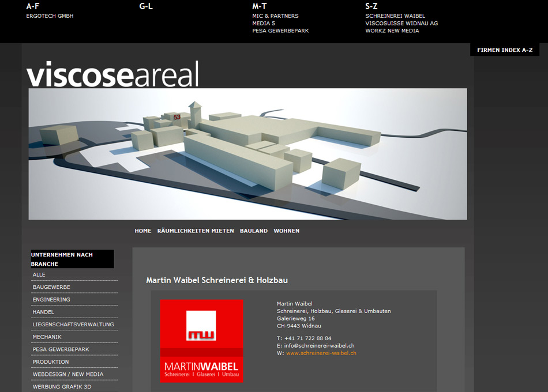Select PRODUKTION branch category

coord(51,362)
